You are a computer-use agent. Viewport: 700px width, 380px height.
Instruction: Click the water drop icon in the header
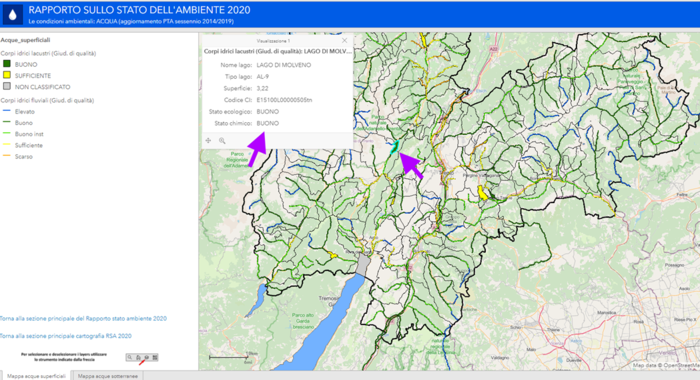tap(12, 15)
